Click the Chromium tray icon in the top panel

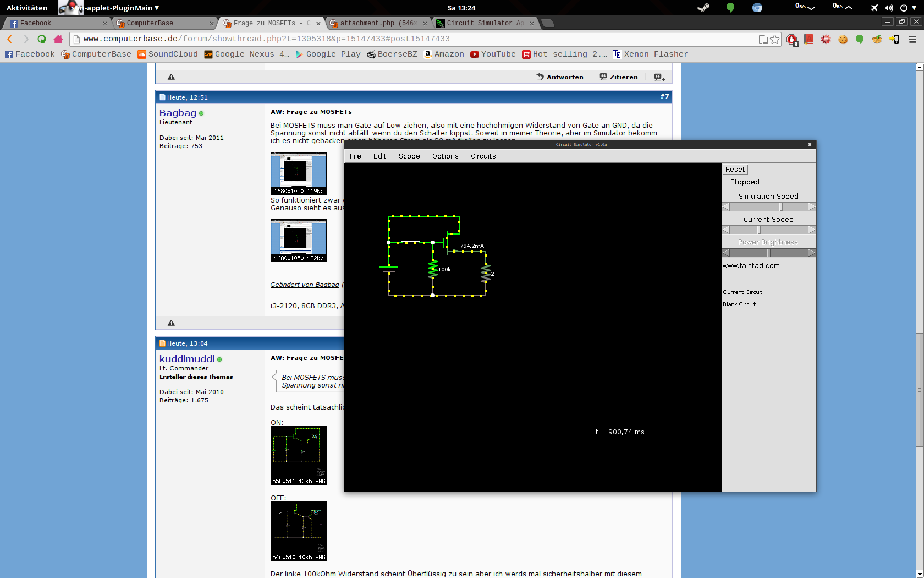757,8
